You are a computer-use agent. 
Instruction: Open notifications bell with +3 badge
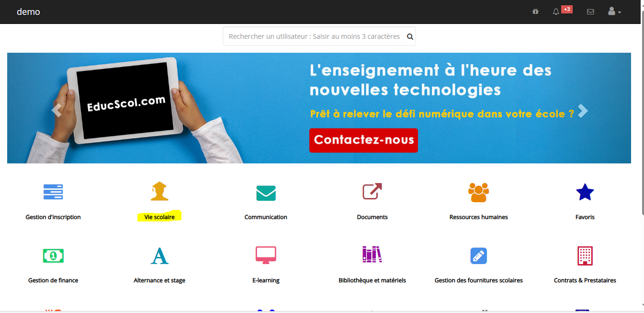pyautogui.click(x=556, y=12)
